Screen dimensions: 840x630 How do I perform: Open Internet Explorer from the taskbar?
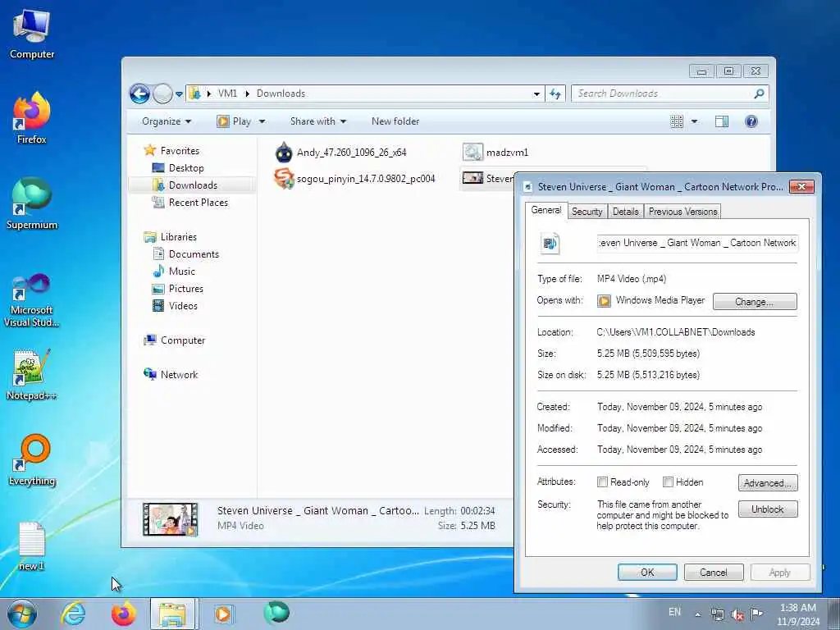[72, 614]
